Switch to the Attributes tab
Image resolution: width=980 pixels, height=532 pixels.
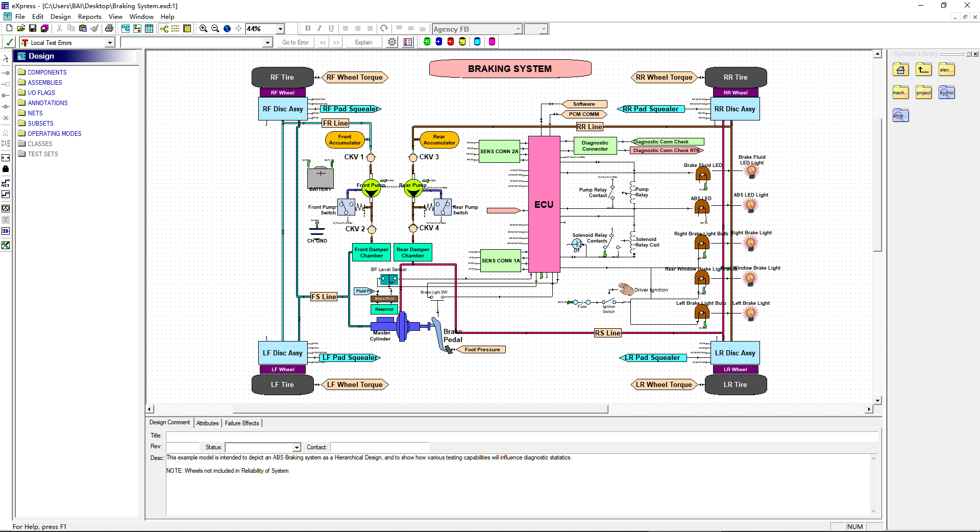(x=207, y=423)
